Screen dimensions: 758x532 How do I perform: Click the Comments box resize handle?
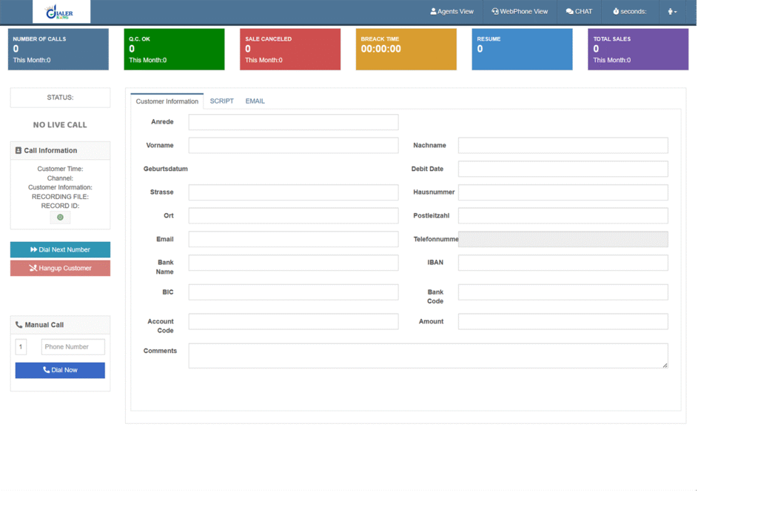(x=665, y=366)
